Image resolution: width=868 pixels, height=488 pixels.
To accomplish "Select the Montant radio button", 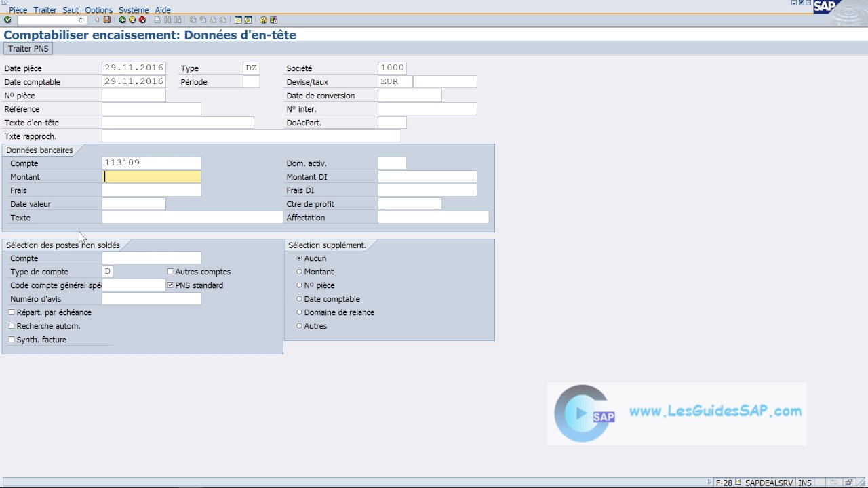I will tap(299, 272).
